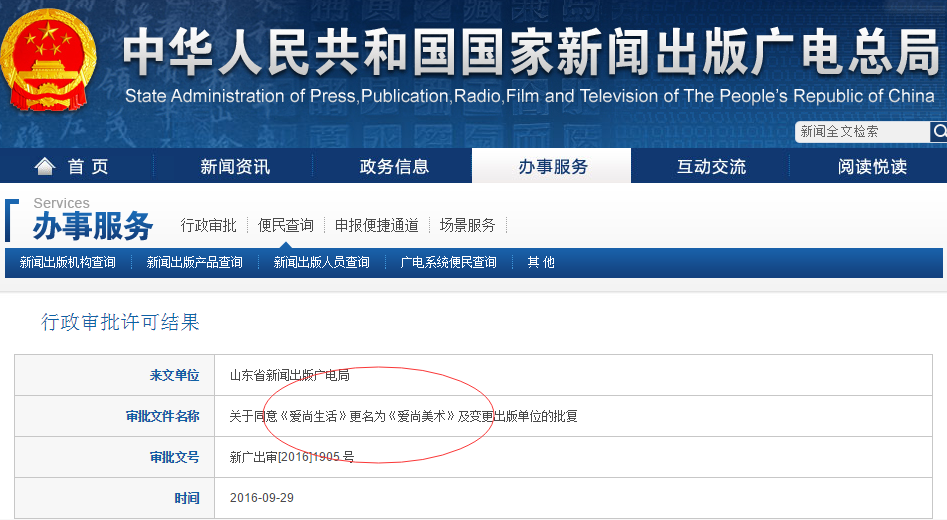Click the 审批文号 row label
Screen dimensions: 947x520
tap(175, 457)
